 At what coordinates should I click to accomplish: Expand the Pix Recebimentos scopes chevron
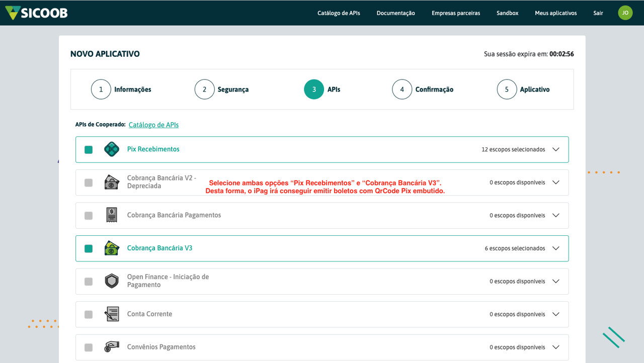click(x=556, y=149)
